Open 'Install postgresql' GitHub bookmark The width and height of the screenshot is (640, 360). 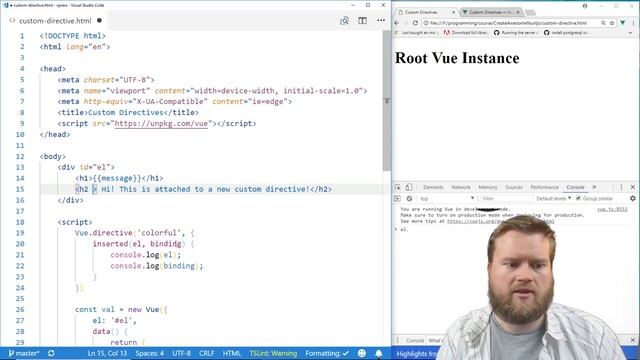[x=566, y=33]
